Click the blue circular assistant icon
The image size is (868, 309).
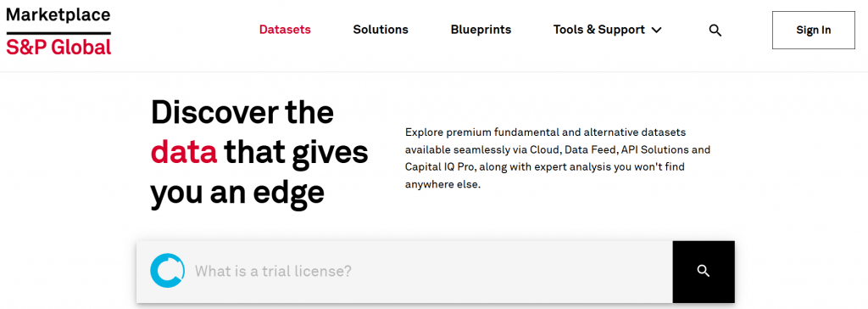pos(167,272)
